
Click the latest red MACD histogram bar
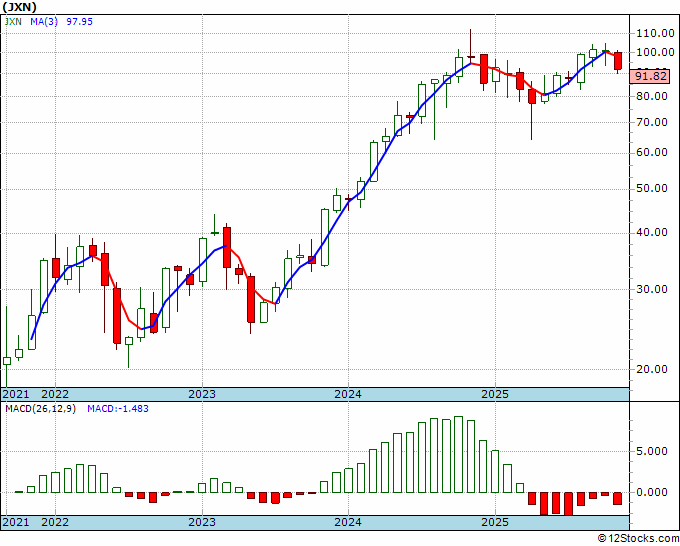[618, 498]
